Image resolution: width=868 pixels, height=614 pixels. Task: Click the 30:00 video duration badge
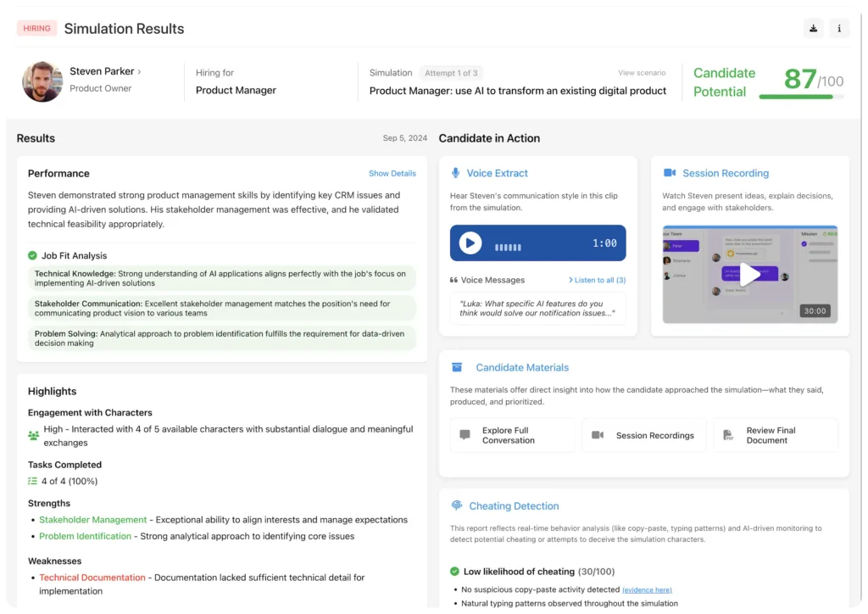[815, 311]
